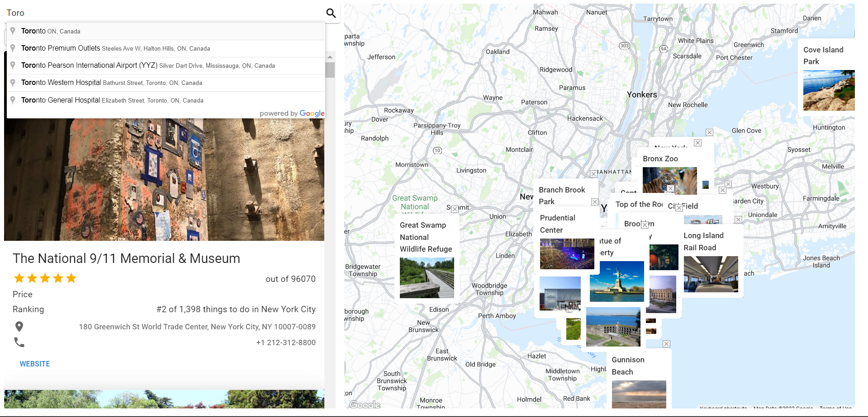Close the Prudential Center info window
Viewport: 868px width, 417px height.
pos(595,202)
